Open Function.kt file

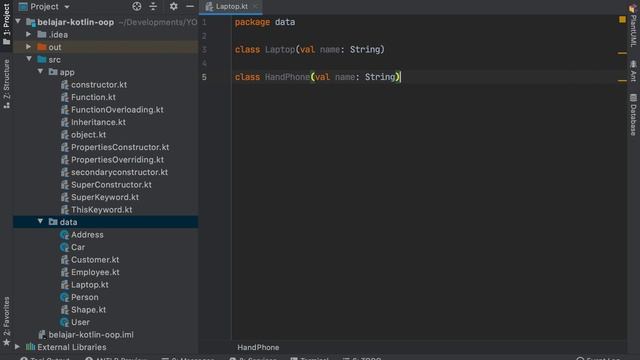[93, 97]
